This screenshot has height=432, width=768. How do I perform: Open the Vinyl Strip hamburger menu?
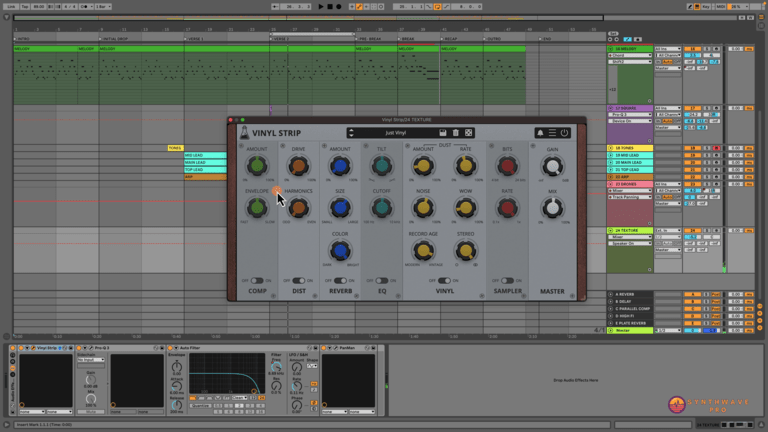tap(552, 133)
